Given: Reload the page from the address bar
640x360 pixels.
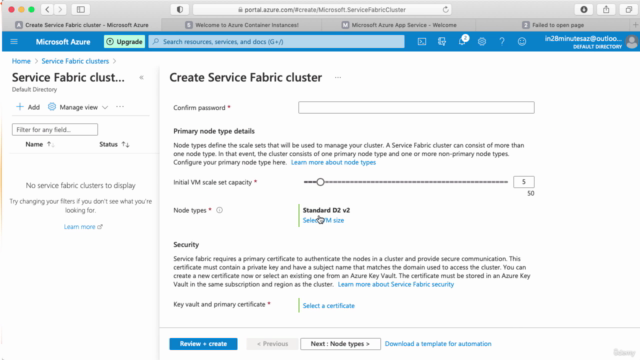Looking at the screenshot, I should pyautogui.click(x=445, y=9).
